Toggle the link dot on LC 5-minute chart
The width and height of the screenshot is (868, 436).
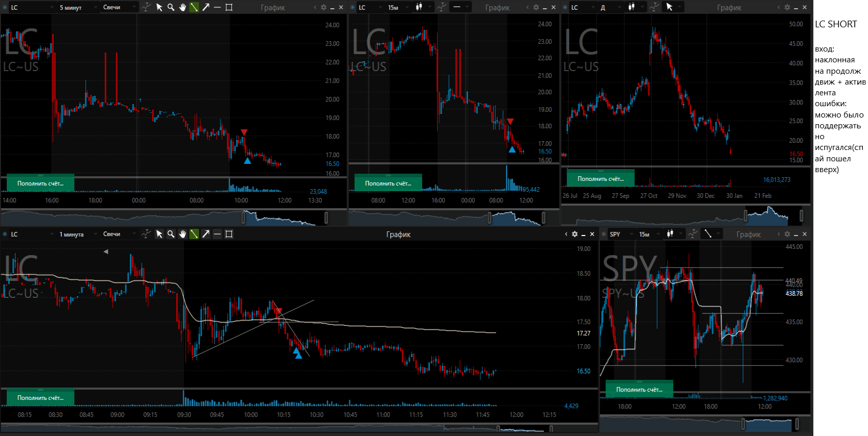point(5,7)
